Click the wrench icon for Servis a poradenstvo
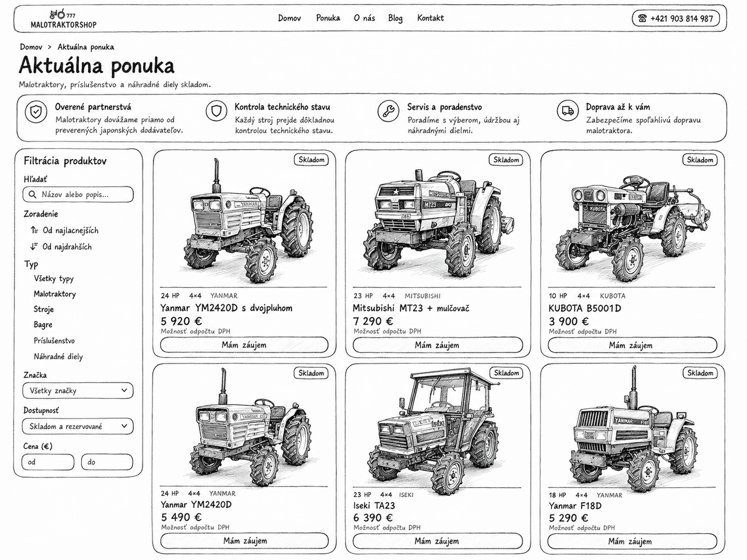The height and width of the screenshot is (560, 747). 388,111
